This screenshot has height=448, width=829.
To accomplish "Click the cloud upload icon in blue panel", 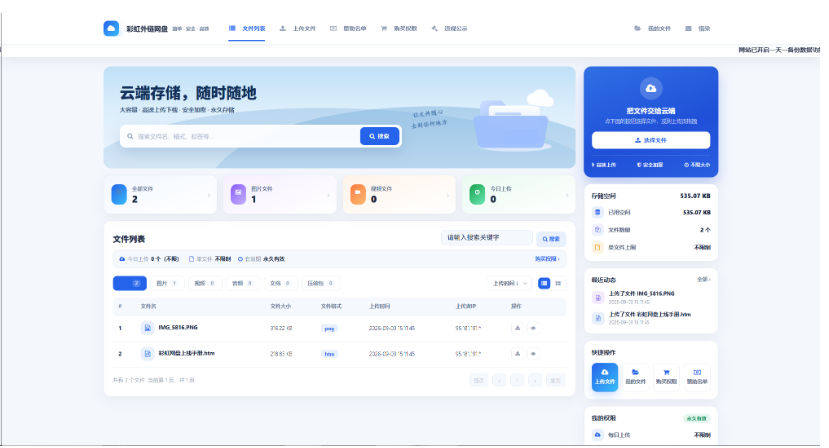I will pos(651,88).
